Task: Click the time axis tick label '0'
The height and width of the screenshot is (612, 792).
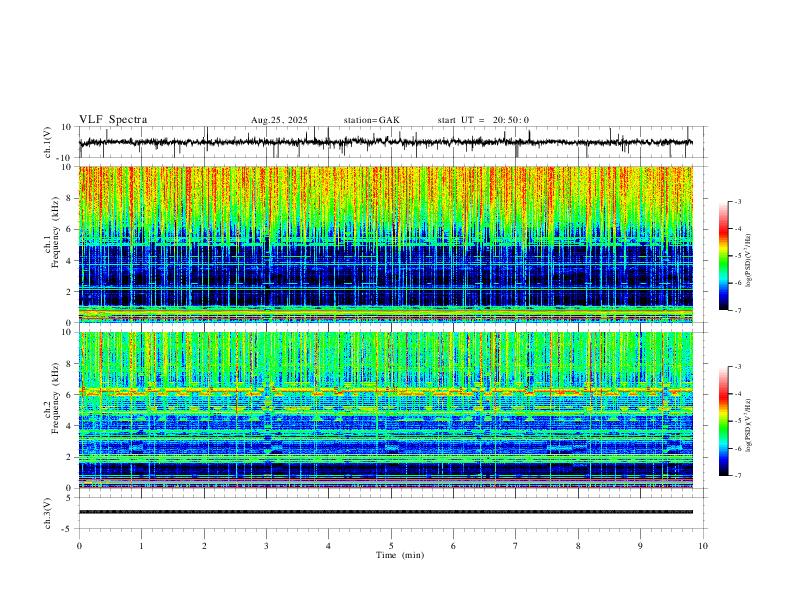Action: point(79,546)
